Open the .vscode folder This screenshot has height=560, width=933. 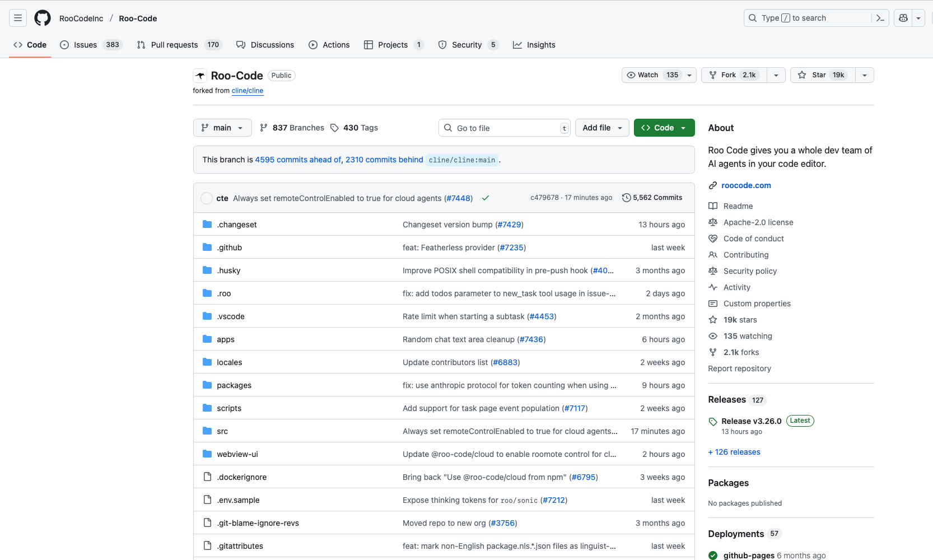coord(231,316)
